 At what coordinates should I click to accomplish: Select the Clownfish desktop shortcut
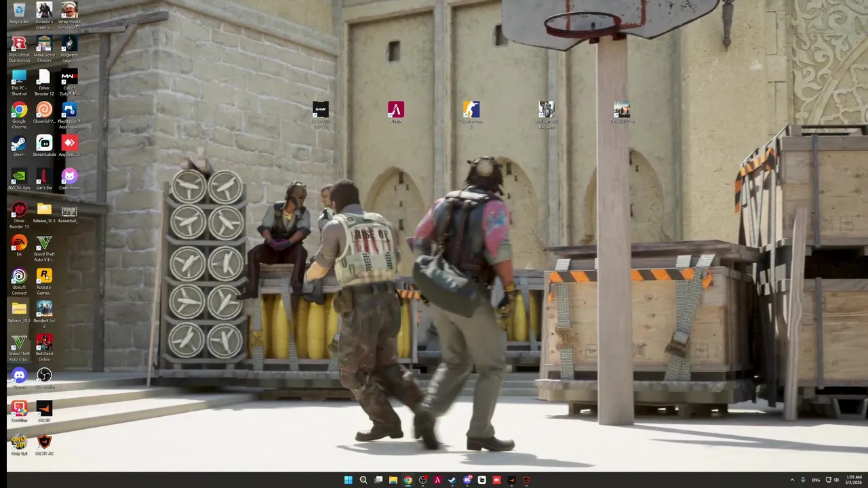[44, 113]
